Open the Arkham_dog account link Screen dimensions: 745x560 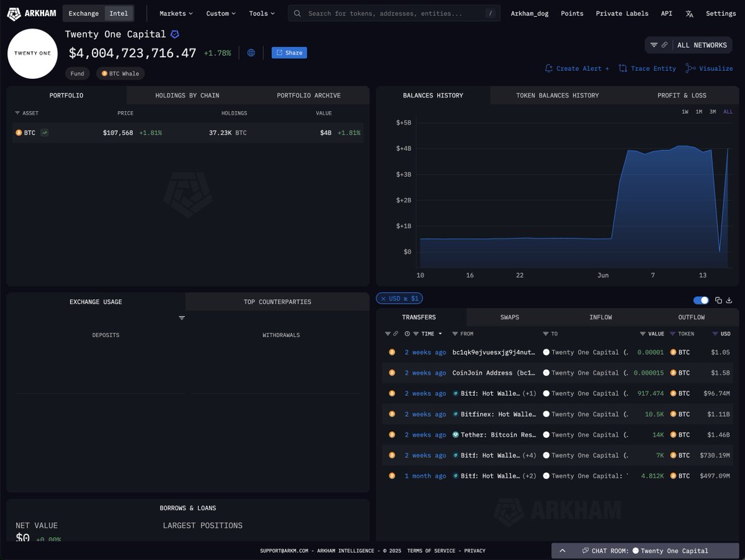[530, 13]
